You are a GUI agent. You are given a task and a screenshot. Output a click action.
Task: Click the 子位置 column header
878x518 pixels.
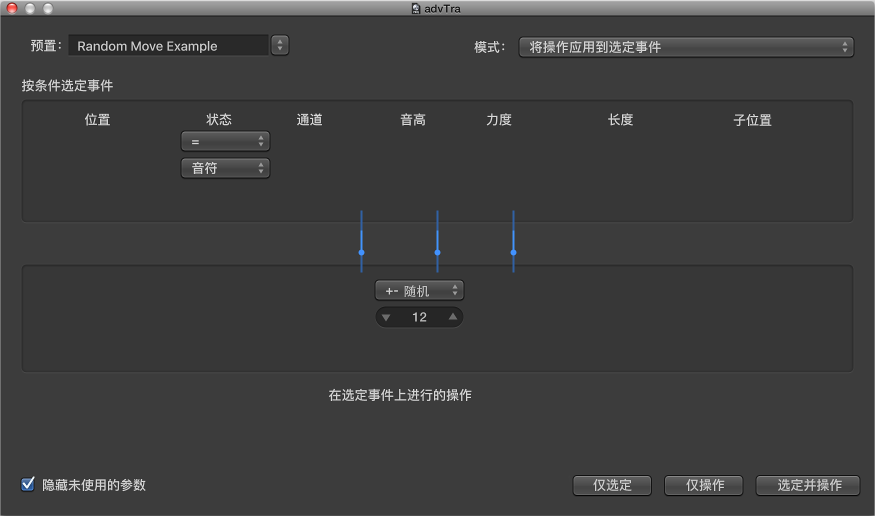pyautogui.click(x=752, y=120)
